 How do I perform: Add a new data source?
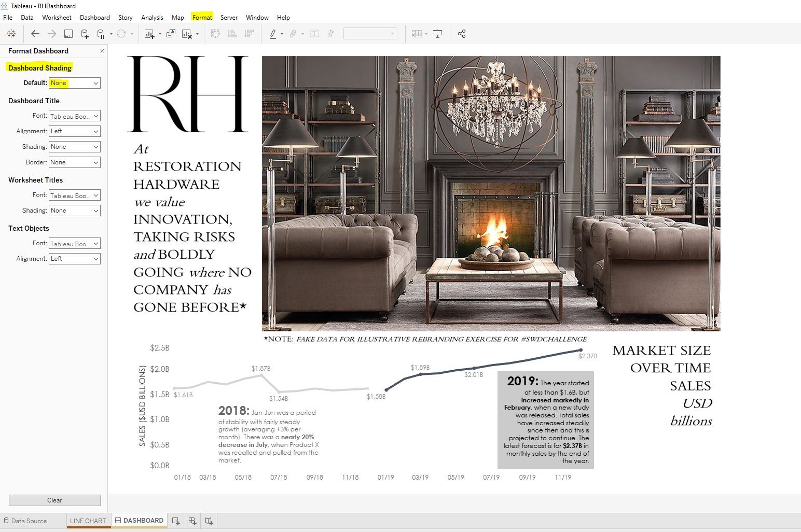85,34
